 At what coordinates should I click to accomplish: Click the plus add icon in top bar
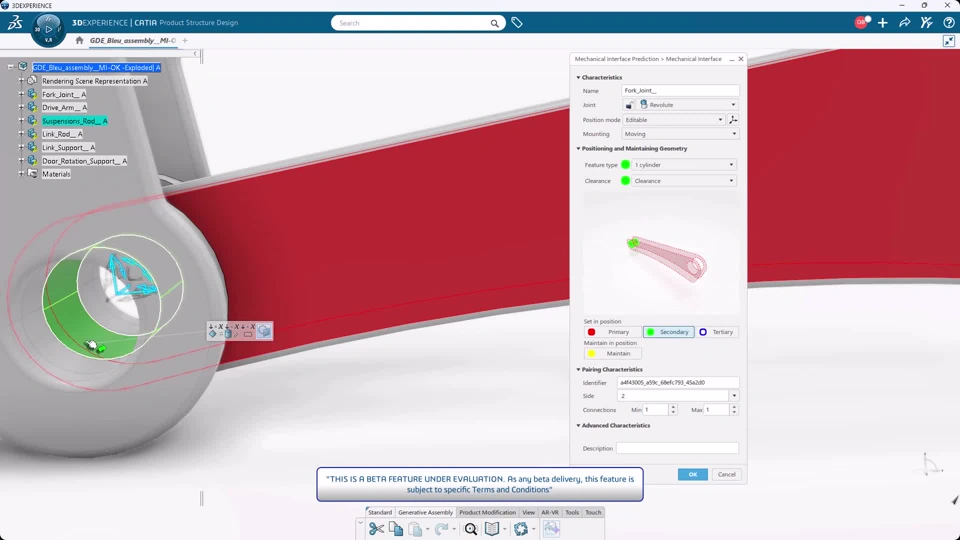click(882, 23)
